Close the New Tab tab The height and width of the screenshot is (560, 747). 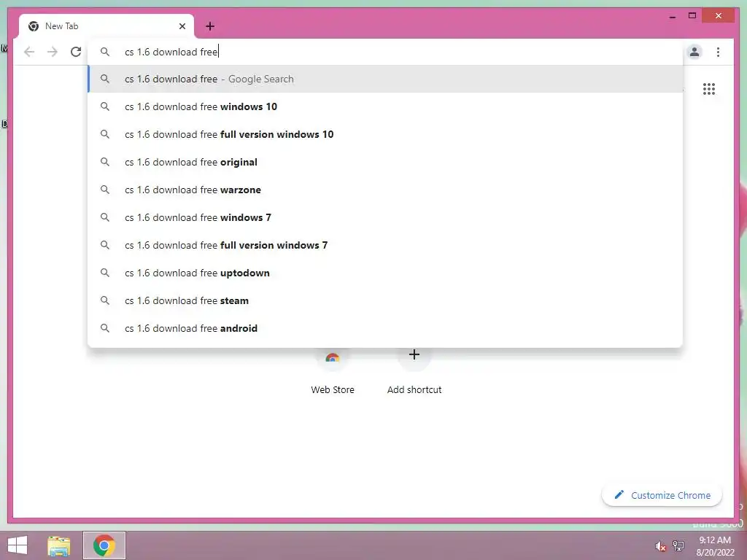click(x=182, y=26)
